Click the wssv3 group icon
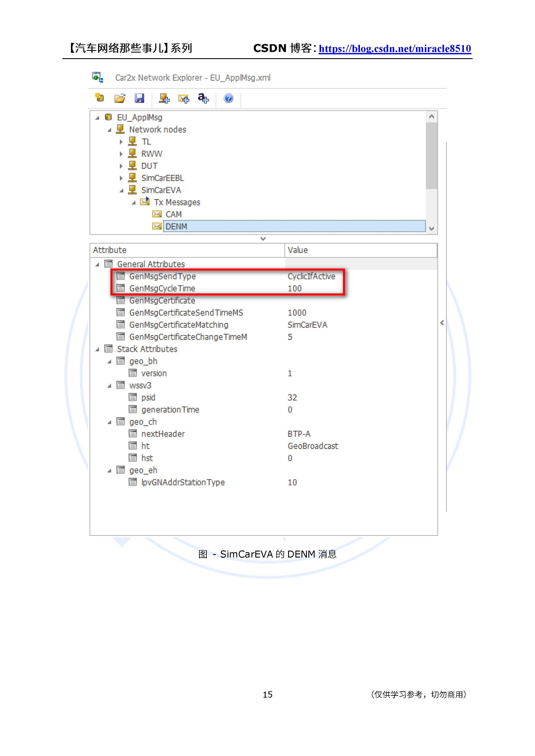This screenshot has width=535, height=756. coord(121,385)
